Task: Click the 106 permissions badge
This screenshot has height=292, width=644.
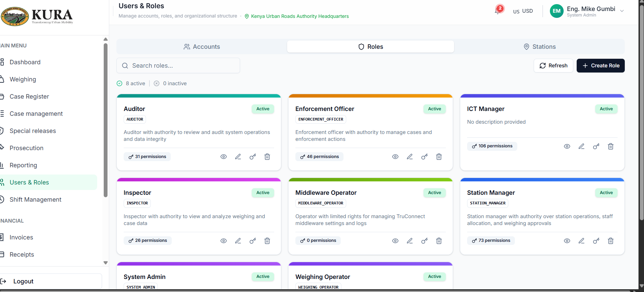Action: 492,146
